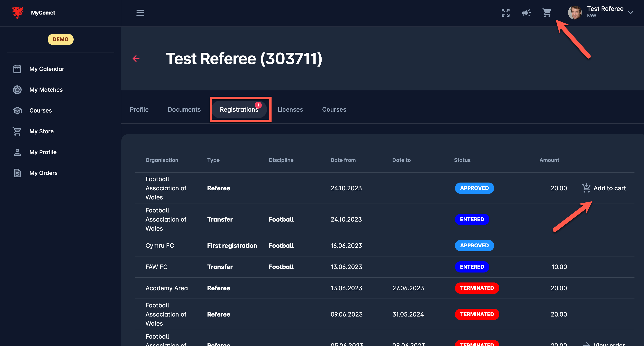The height and width of the screenshot is (346, 644).
Task: Open My Orders in sidebar
Action: coord(43,173)
